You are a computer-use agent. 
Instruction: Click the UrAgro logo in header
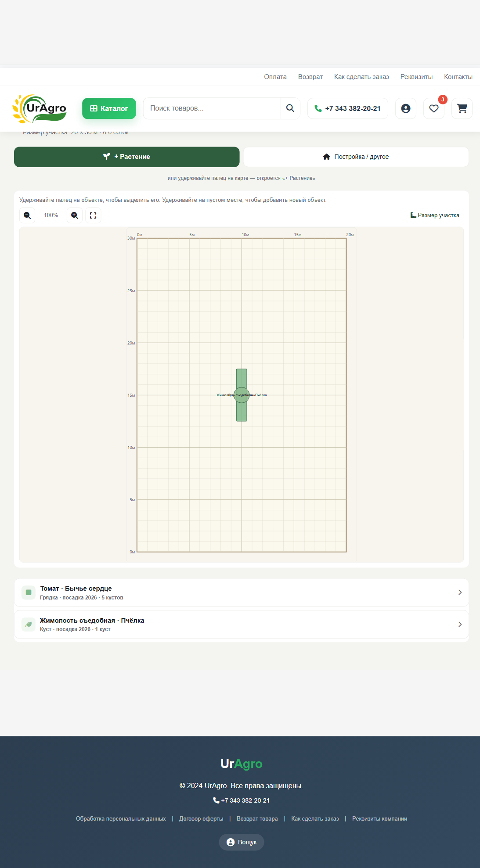tap(40, 108)
